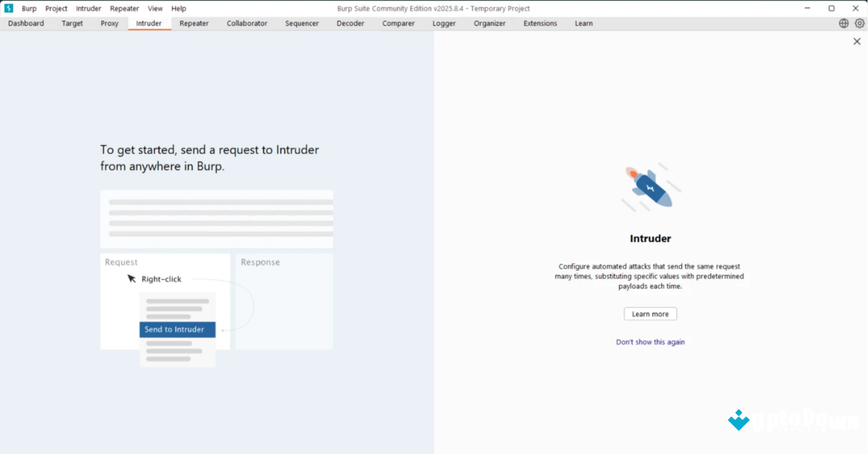The image size is (868, 454).
Task: Open Burp's embedded browser via the globe icon
Action: click(843, 22)
